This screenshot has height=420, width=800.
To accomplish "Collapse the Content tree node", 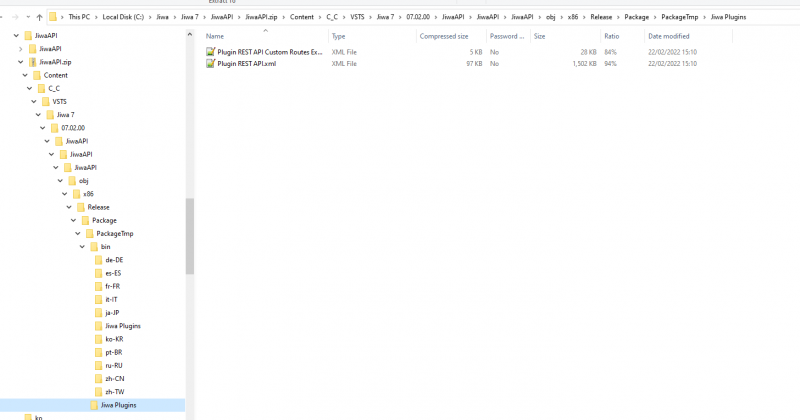I will point(25,75).
